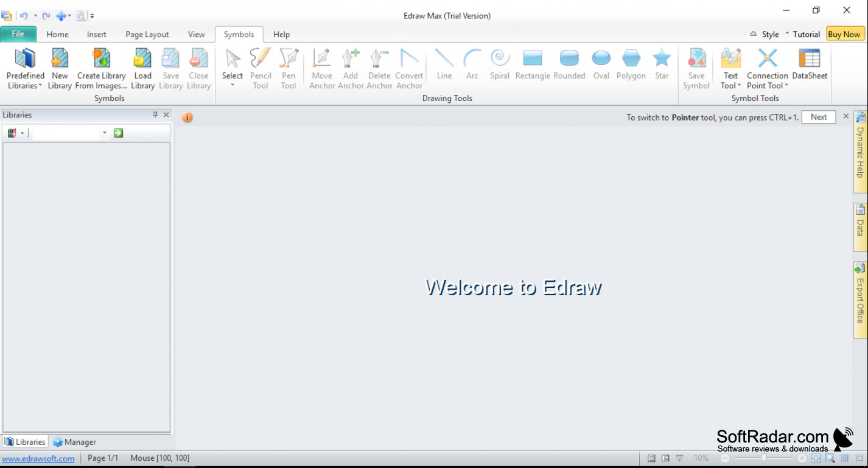
Task: Open the Style dropdown
Action: 769,34
